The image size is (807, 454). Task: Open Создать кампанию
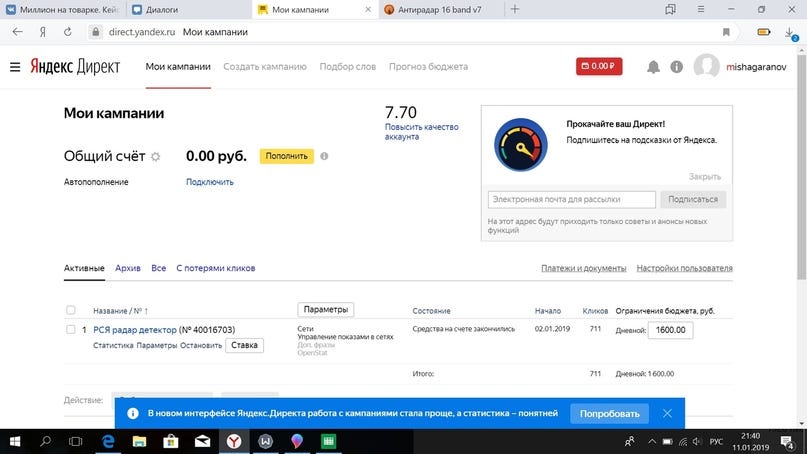tap(265, 66)
